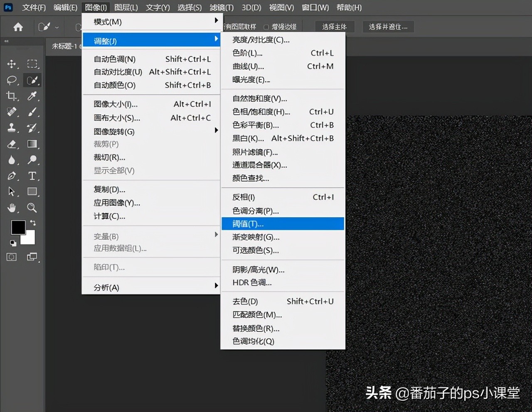Select the Eraser tool

point(12,144)
